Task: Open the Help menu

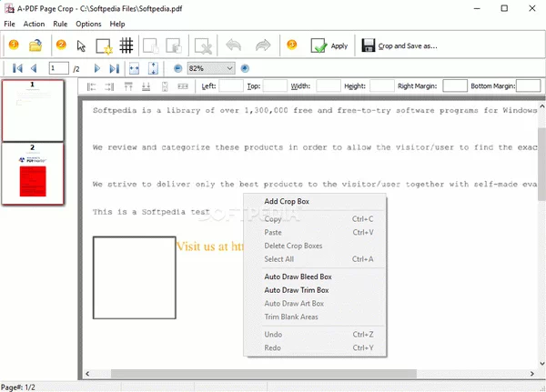Action: [x=117, y=24]
